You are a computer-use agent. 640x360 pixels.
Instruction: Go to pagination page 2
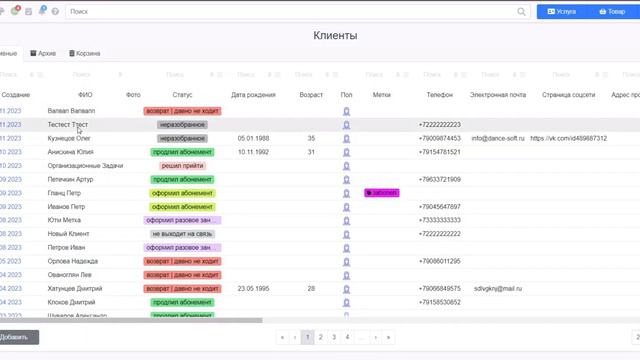click(x=321, y=337)
